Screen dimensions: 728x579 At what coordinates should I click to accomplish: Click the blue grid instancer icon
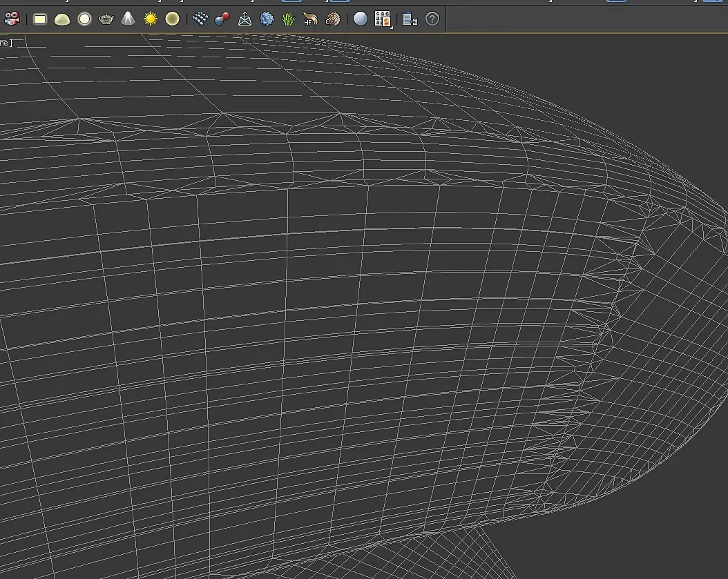tap(200, 19)
